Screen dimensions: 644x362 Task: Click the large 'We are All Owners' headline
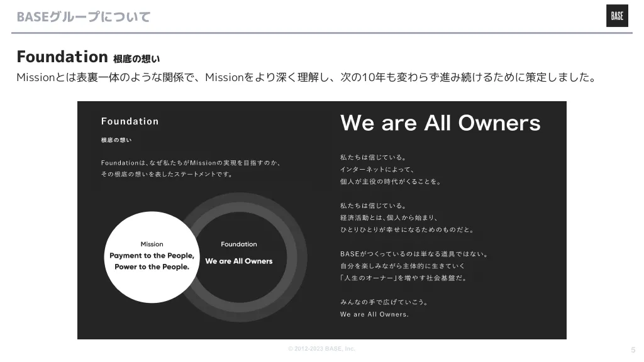(440, 123)
